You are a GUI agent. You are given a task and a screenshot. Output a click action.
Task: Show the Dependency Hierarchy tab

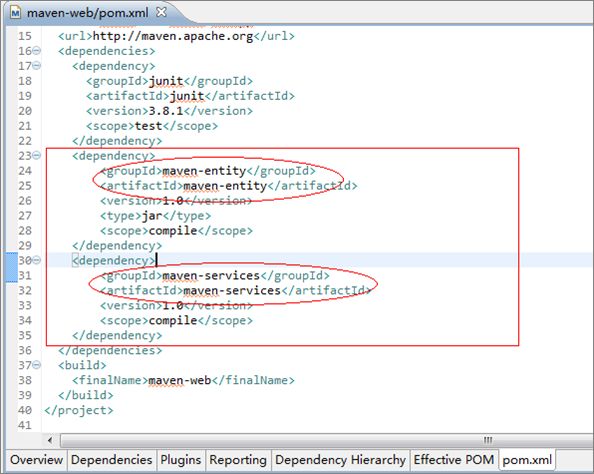340,460
